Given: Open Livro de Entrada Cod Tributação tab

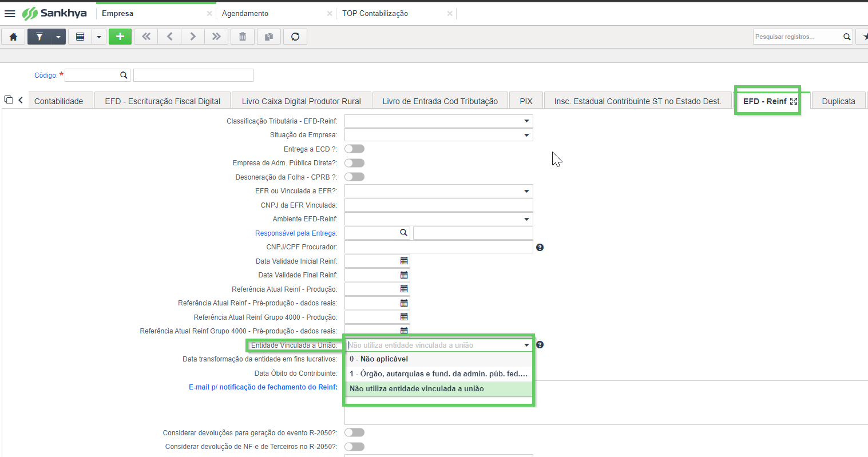Looking at the screenshot, I should click(440, 101).
